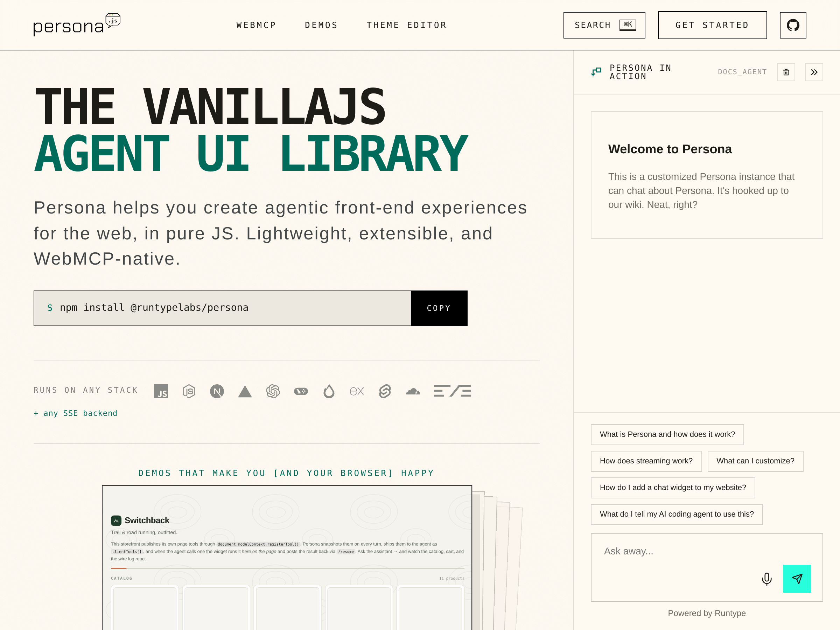Click the persona.js logo

coord(77,25)
